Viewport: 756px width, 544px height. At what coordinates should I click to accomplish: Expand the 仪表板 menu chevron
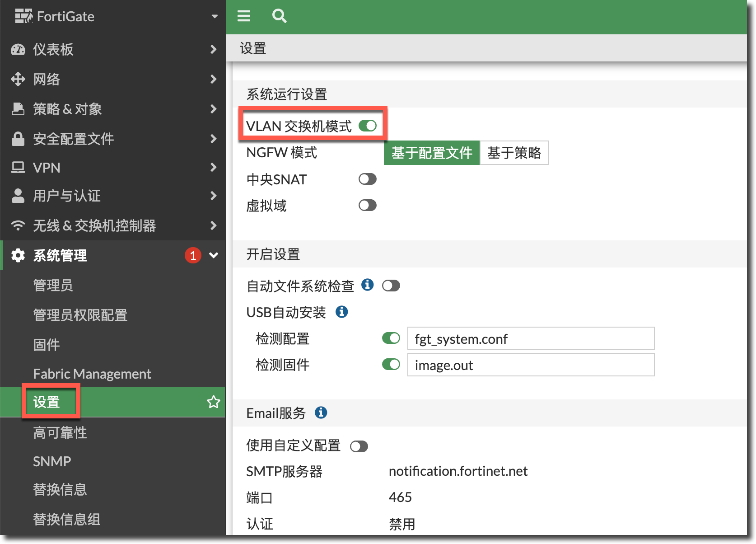(x=214, y=49)
